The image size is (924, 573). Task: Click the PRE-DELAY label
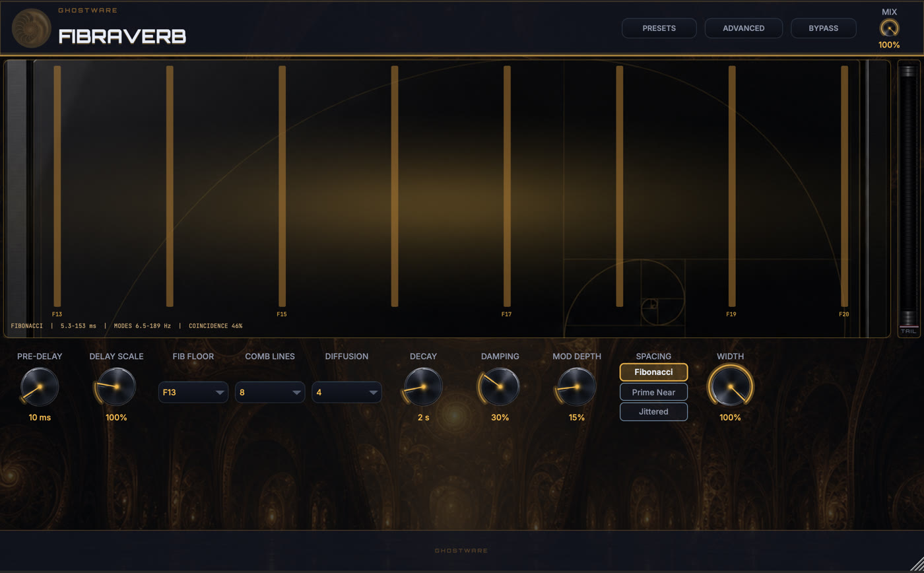40,356
